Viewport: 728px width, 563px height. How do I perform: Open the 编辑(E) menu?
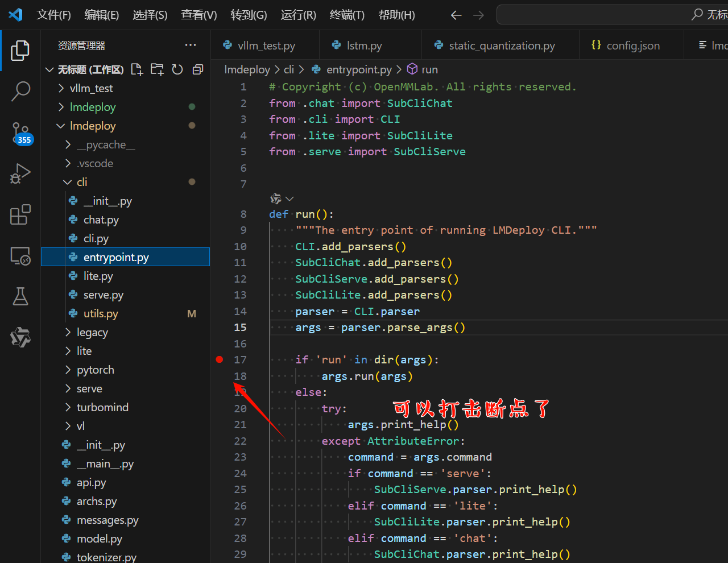(102, 15)
